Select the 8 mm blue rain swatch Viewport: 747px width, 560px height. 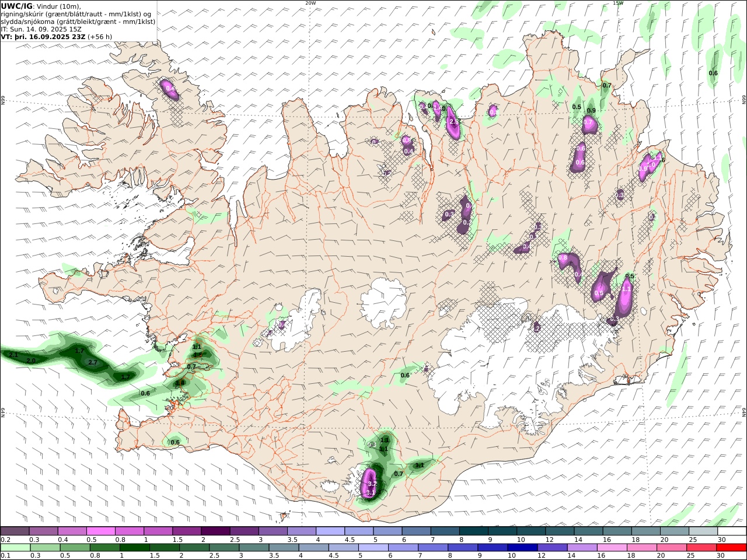coord(463,548)
